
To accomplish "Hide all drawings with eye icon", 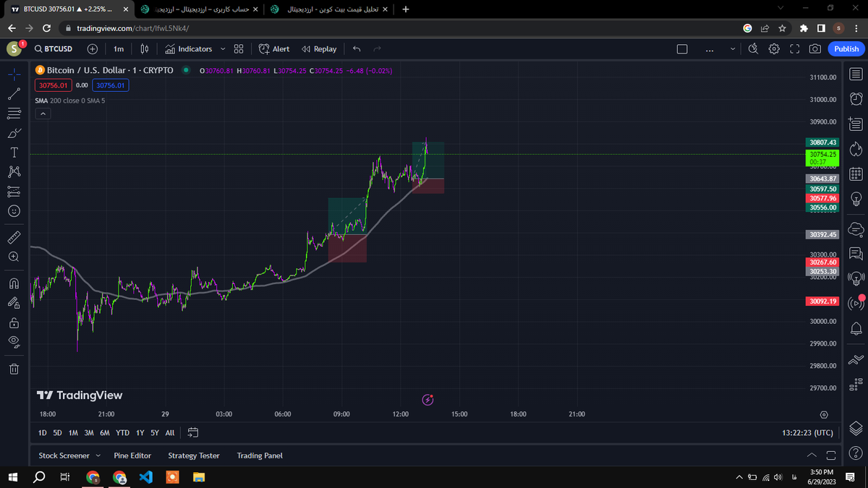I will pyautogui.click(x=14, y=342).
